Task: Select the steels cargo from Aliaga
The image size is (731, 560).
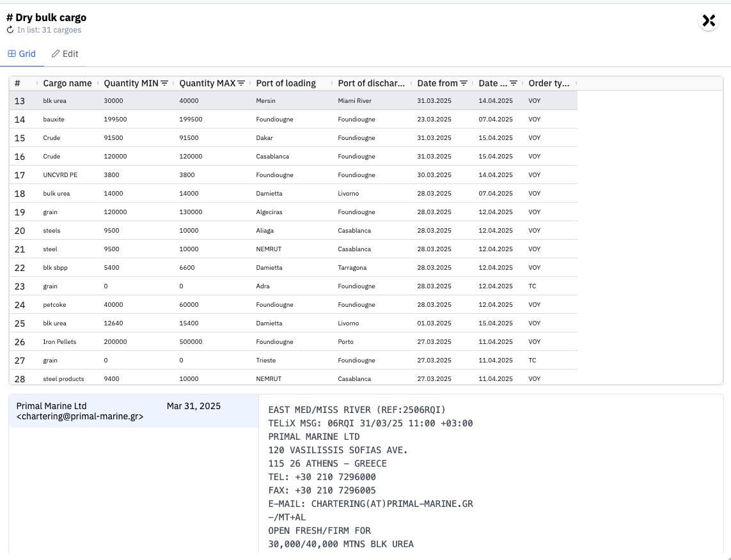Action: pyautogui.click(x=294, y=231)
